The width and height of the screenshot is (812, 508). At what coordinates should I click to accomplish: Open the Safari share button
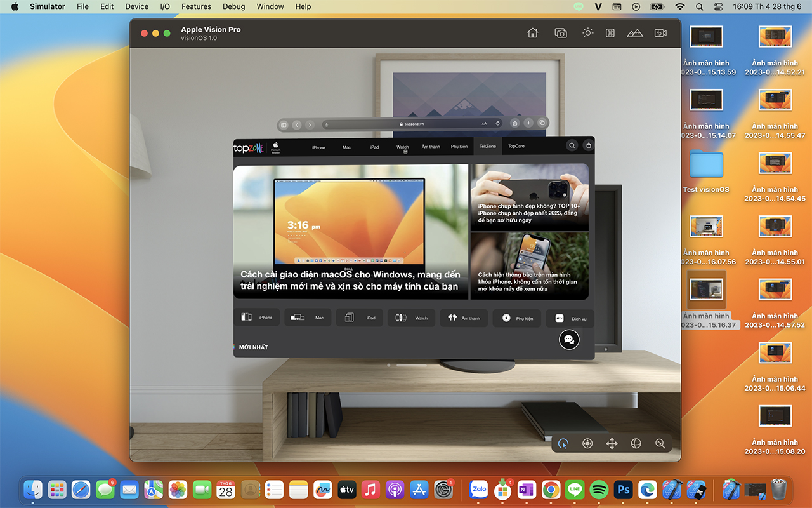click(x=515, y=123)
